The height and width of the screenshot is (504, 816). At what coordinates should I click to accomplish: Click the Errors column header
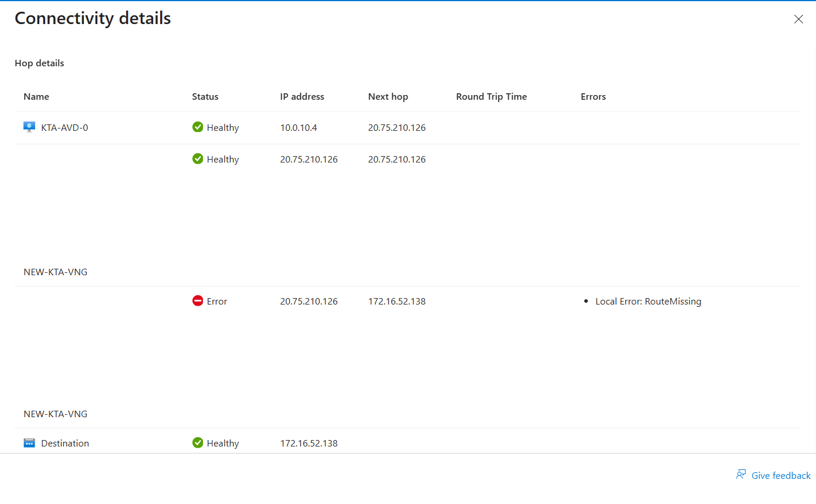(593, 96)
